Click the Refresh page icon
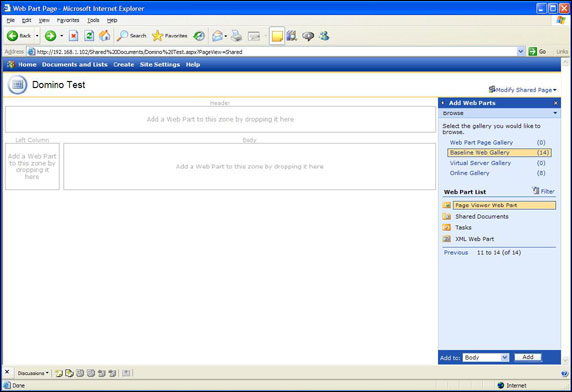The height and width of the screenshot is (392, 572). pos(89,36)
